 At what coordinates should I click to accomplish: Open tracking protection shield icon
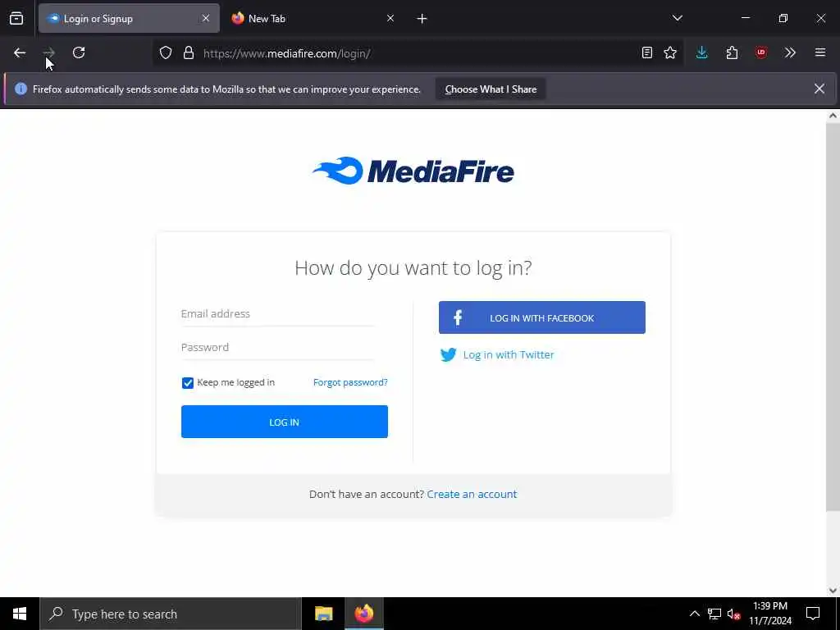point(166,52)
